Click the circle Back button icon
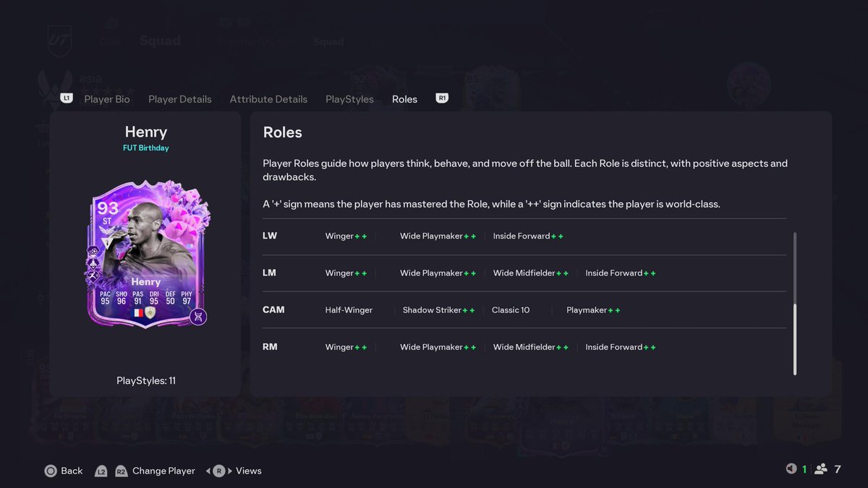 (51, 471)
